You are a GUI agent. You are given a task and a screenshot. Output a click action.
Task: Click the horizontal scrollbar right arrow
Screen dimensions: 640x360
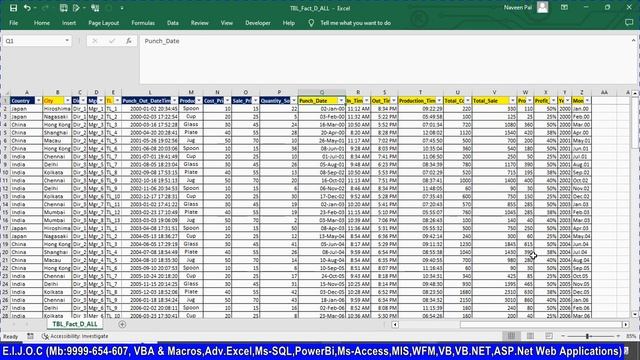[626, 324]
